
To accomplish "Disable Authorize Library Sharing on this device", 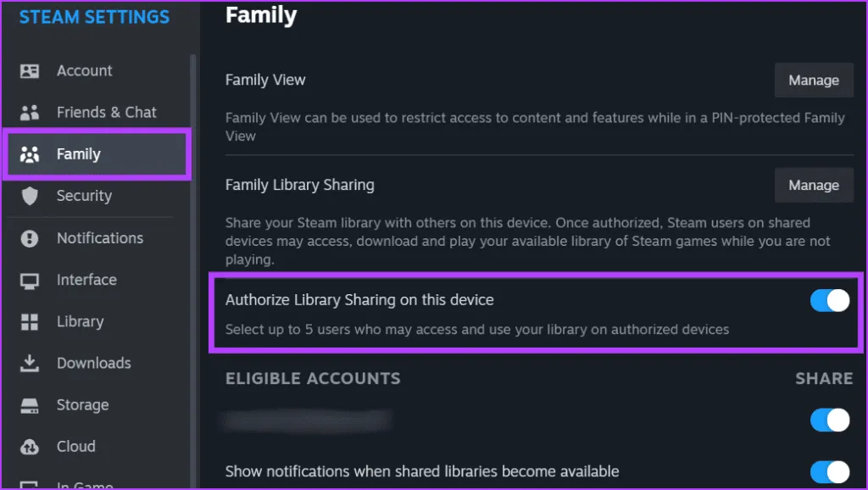I will point(829,300).
